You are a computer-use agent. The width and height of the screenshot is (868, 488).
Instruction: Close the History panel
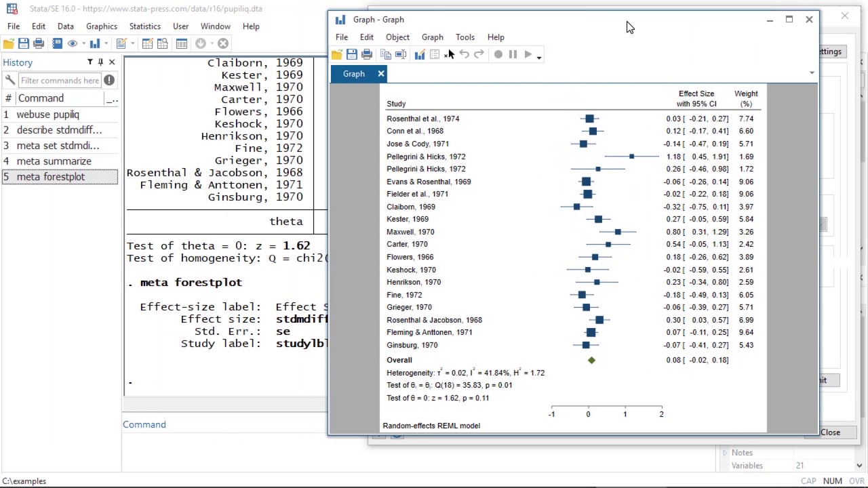[x=112, y=62]
